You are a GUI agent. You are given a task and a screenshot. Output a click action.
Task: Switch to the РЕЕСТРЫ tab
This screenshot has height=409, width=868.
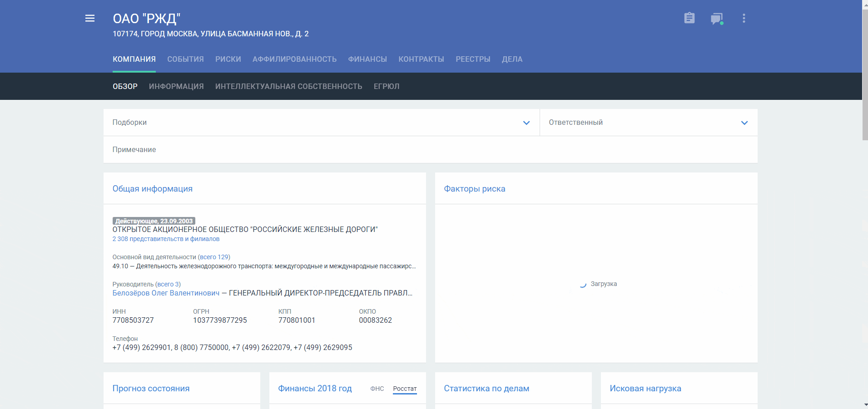473,59
